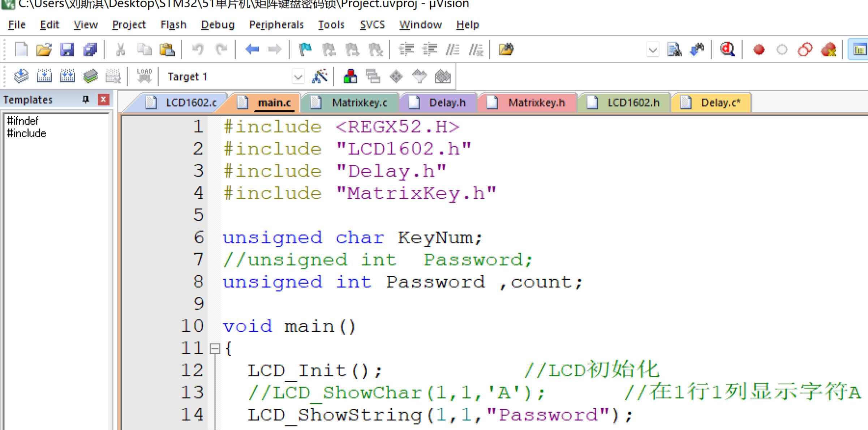Click the Download to flash LOAD icon
Image resolution: width=868 pixels, height=430 pixels.
click(144, 76)
